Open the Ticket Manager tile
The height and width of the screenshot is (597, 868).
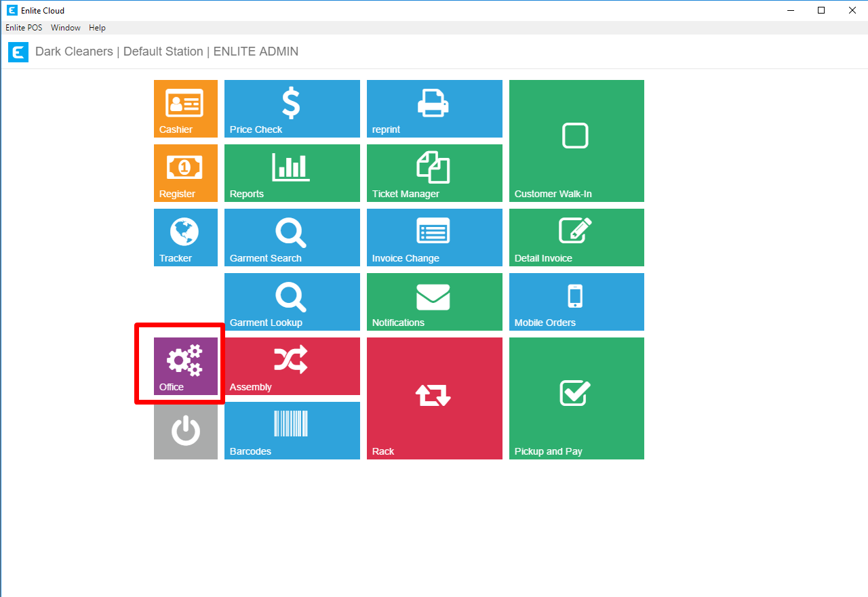click(435, 173)
